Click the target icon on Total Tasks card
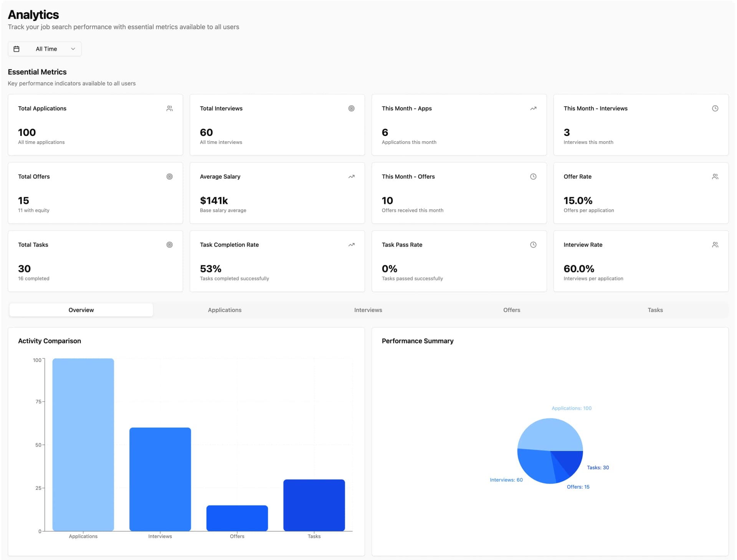The height and width of the screenshot is (560, 737). point(169,244)
